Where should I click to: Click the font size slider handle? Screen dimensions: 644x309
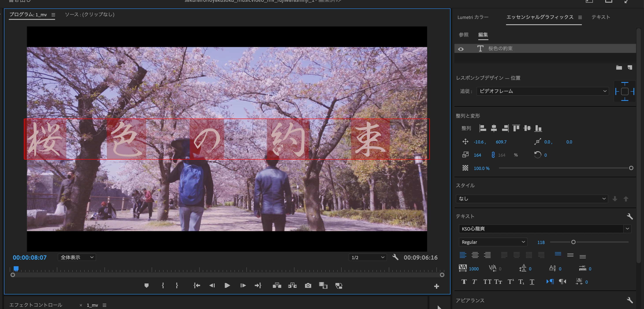click(x=573, y=242)
